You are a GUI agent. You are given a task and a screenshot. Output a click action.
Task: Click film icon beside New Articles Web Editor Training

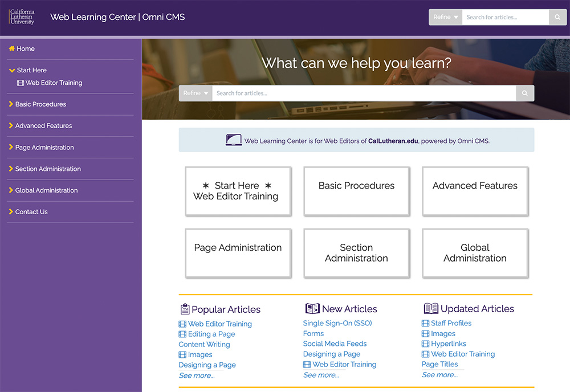(307, 365)
